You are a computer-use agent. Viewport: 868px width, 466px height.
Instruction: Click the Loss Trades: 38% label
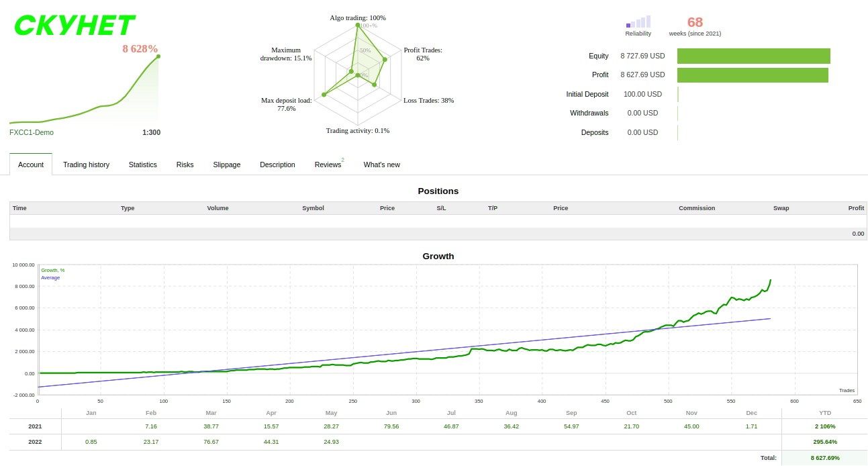(429, 100)
